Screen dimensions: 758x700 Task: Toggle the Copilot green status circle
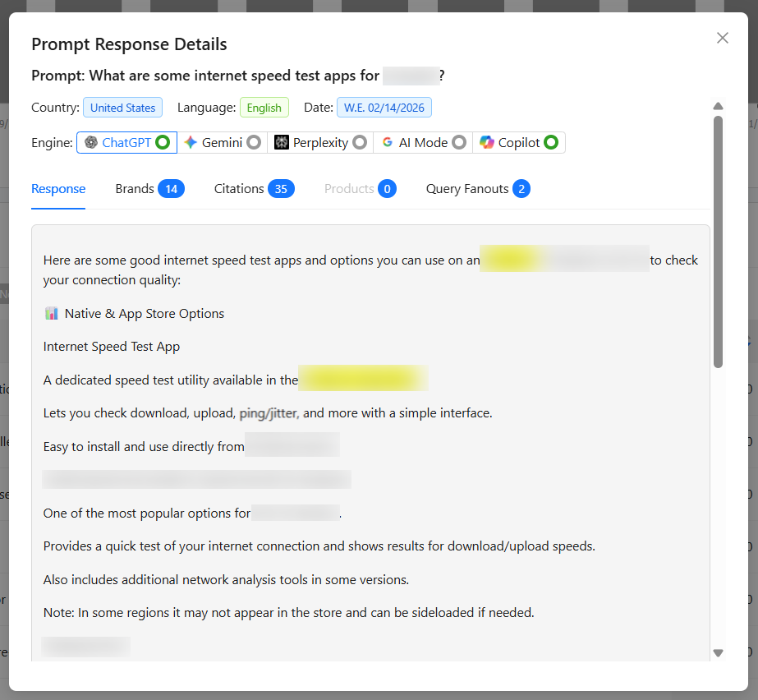click(x=551, y=143)
